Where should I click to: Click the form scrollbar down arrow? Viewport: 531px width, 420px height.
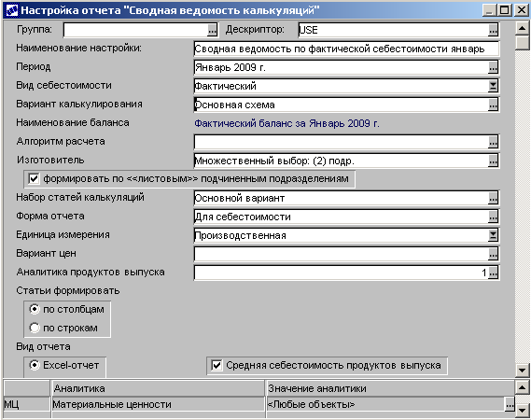(523, 371)
